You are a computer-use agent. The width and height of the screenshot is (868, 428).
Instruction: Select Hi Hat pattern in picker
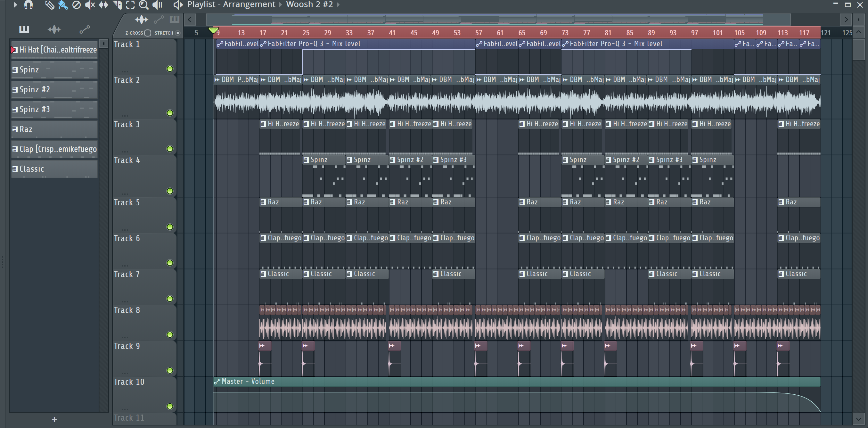(x=54, y=50)
